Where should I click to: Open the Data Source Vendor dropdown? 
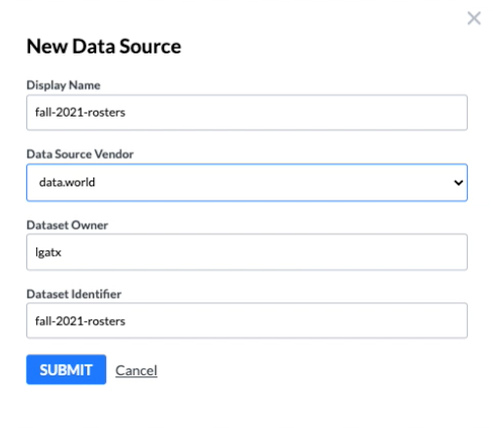(x=247, y=182)
